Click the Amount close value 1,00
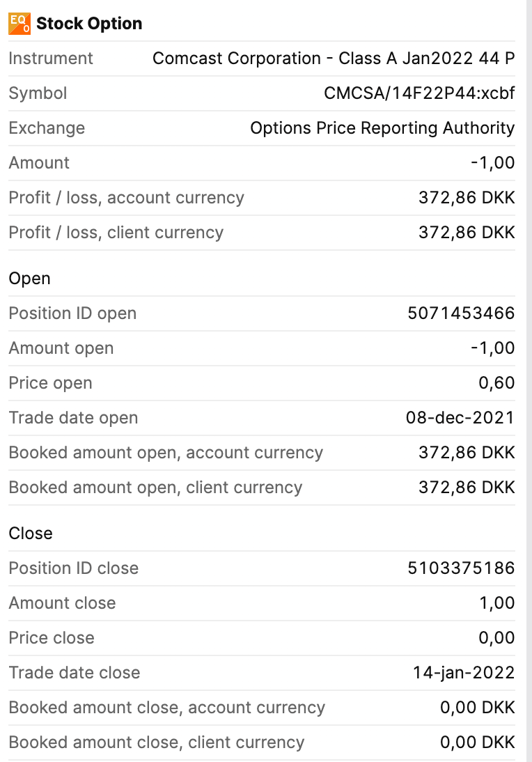 click(x=497, y=603)
